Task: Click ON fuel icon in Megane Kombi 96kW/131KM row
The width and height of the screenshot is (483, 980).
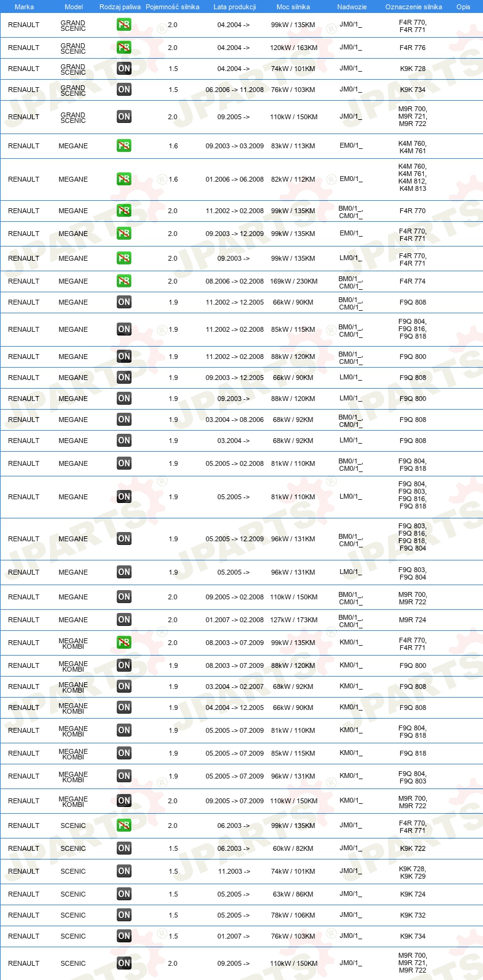Action: 124,776
